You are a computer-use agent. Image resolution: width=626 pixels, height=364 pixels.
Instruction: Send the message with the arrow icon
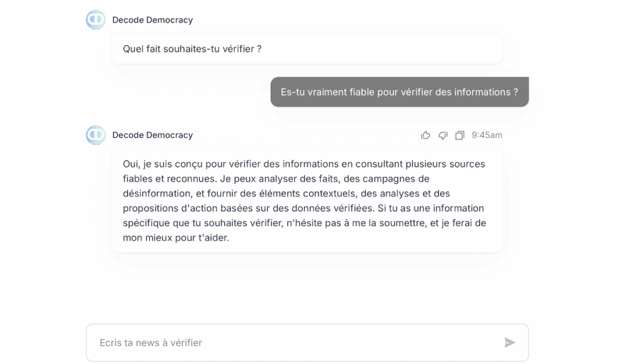click(x=510, y=343)
